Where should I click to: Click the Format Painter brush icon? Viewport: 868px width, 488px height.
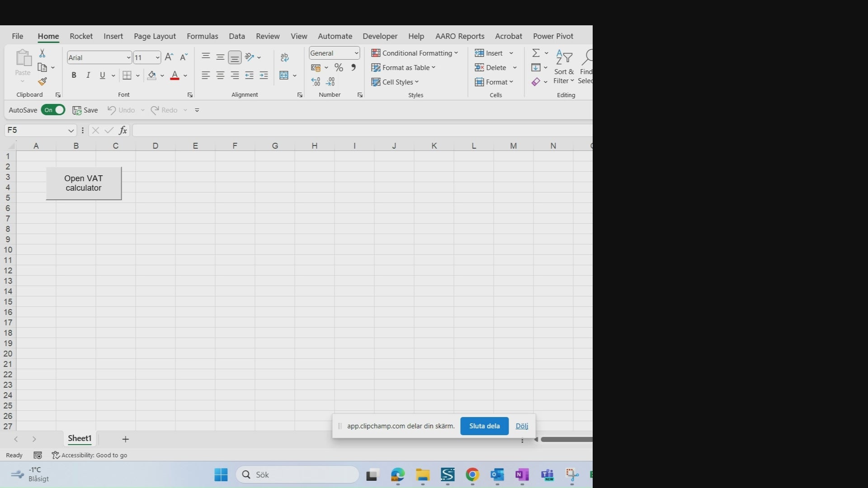tap(42, 82)
